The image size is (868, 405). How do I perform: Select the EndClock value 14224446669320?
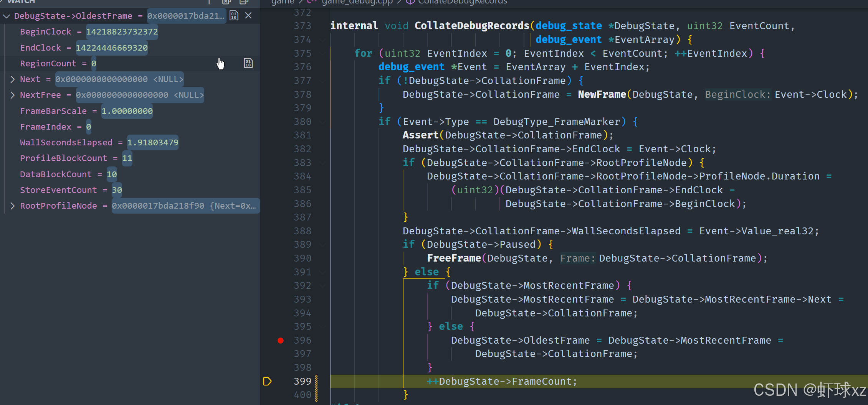coord(112,48)
